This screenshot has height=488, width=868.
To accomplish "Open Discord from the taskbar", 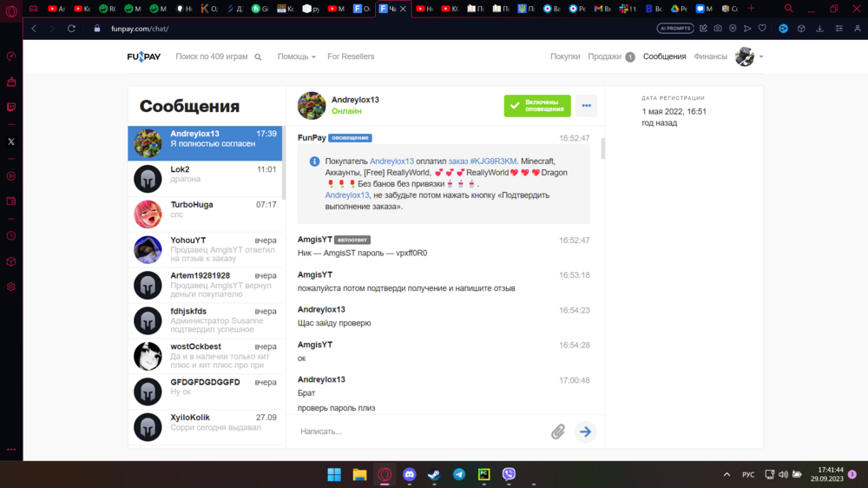I will tap(410, 474).
